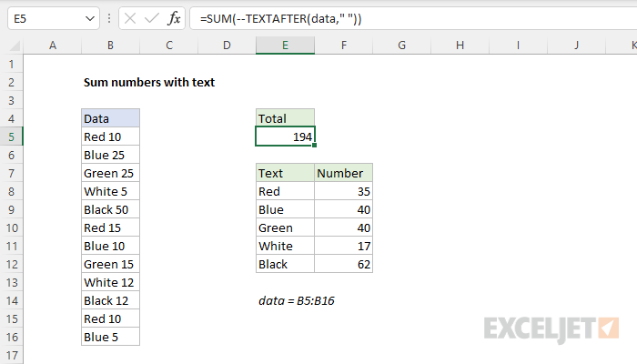Click the Name Box showing E5

[x=53, y=18]
